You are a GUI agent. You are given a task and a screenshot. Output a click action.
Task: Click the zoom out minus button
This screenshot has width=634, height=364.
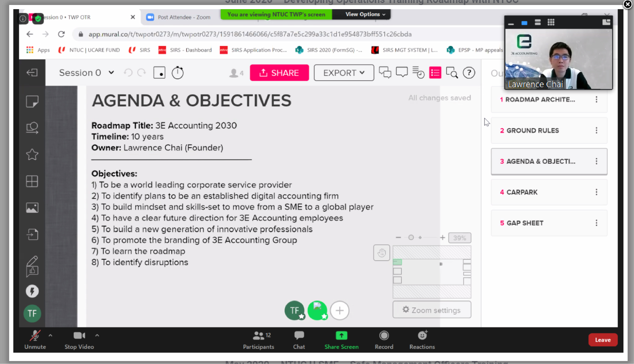pos(398,237)
